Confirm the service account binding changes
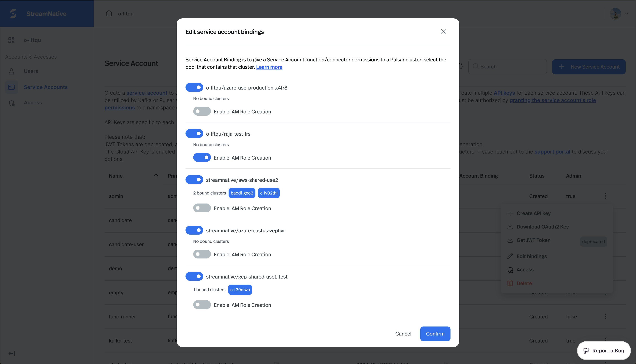Screen dimensions: 636x364 435,333
